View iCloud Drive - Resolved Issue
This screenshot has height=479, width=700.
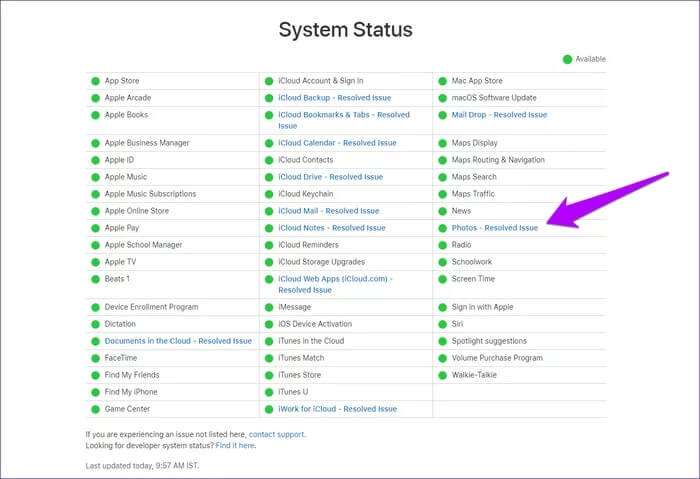330,177
